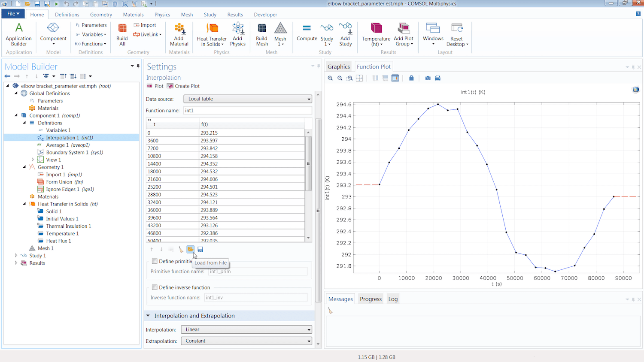
Task: Open Add Material in the ribbon
Action: tap(179, 34)
